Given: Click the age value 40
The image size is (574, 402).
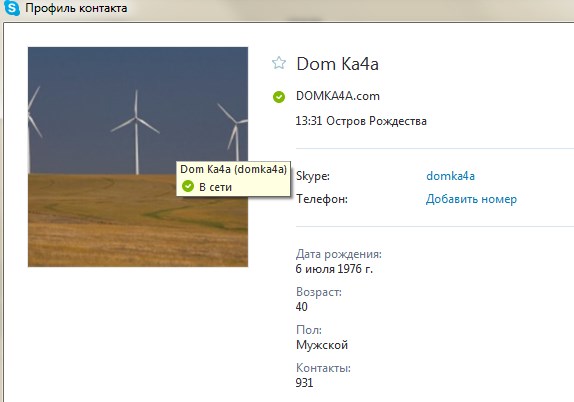Looking at the screenshot, I should tap(301, 306).
